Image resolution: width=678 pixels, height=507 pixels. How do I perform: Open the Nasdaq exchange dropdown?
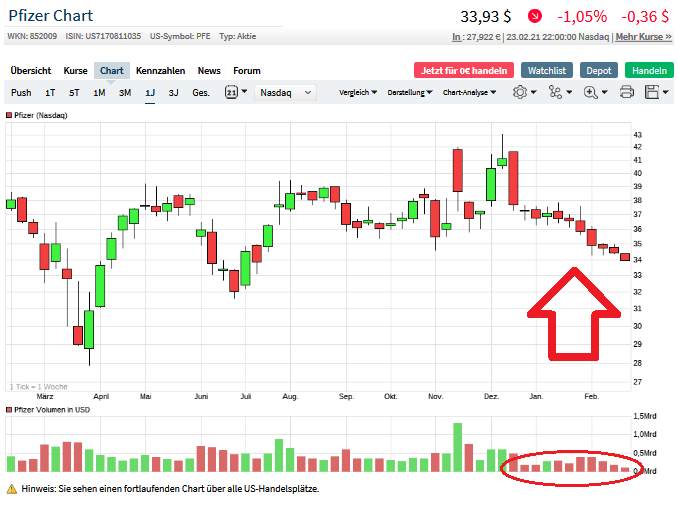pyautogui.click(x=286, y=92)
